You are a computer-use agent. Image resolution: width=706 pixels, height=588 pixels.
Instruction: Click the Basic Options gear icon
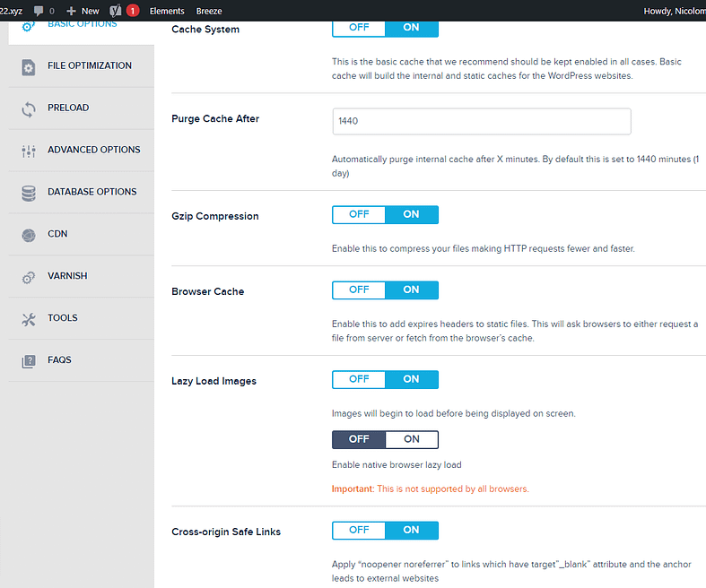pyautogui.click(x=29, y=27)
